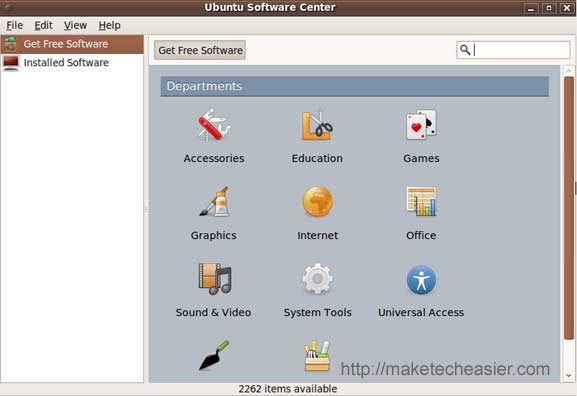
Task: Click the Graphics label
Action: click(214, 236)
